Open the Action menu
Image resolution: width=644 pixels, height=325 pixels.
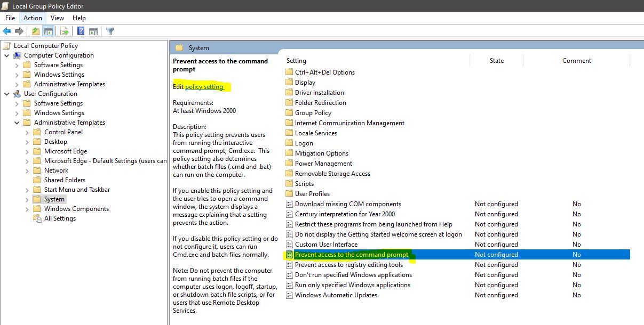[32, 18]
